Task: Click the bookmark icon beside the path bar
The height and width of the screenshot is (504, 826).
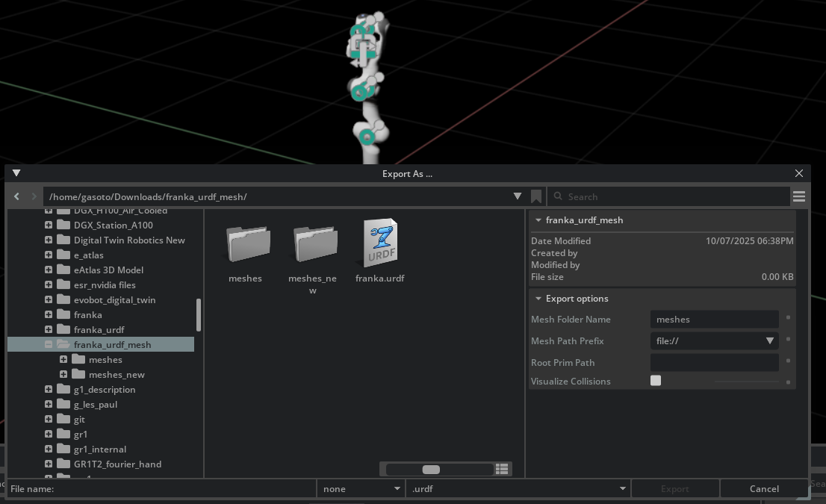Action: (536, 196)
